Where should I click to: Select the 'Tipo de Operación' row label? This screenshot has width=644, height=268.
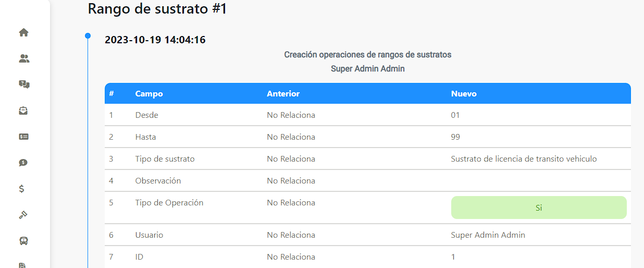point(169,203)
